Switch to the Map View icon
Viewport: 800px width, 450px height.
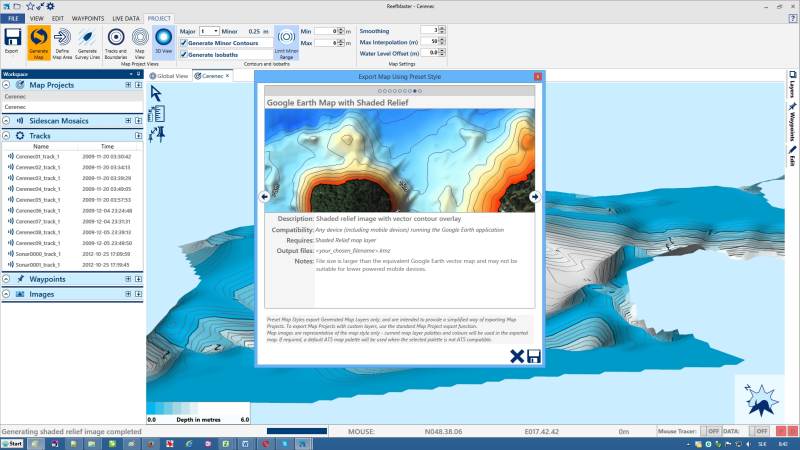139,41
